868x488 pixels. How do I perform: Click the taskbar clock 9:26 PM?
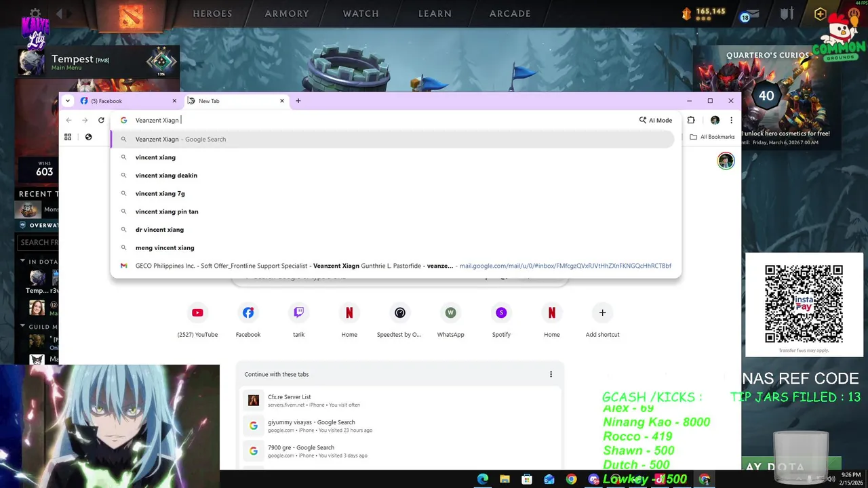coord(850,479)
